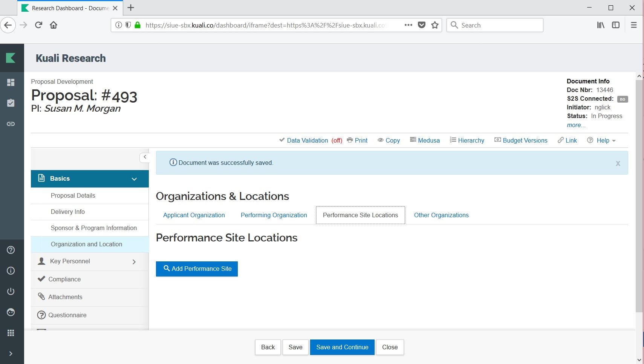Click the power icon in left sidebar

[11, 292]
